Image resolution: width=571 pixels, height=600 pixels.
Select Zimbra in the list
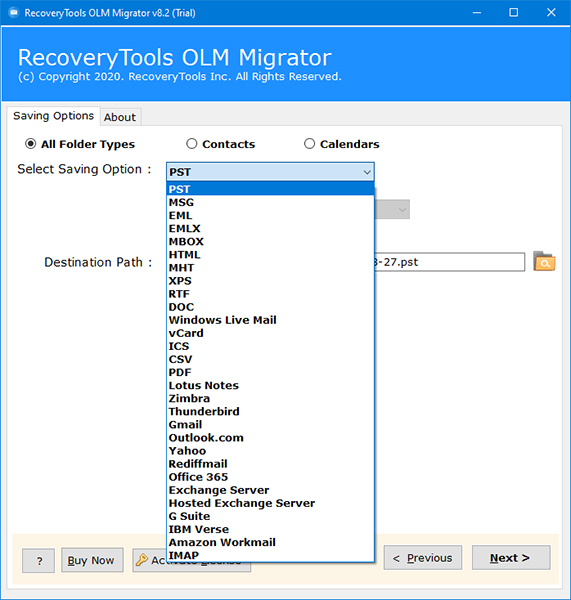[270, 398]
